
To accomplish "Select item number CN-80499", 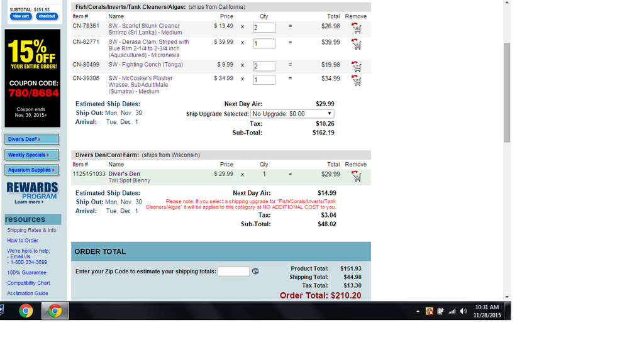I will tap(86, 65).
